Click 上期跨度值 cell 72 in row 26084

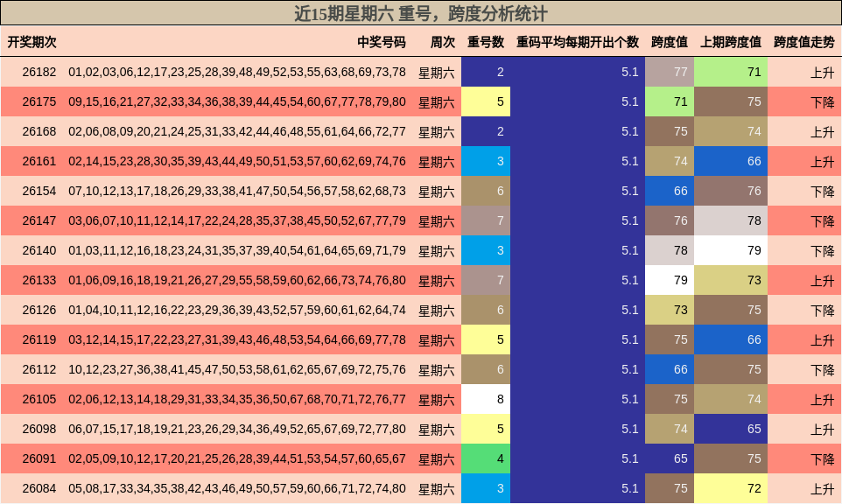pos(730,488)
